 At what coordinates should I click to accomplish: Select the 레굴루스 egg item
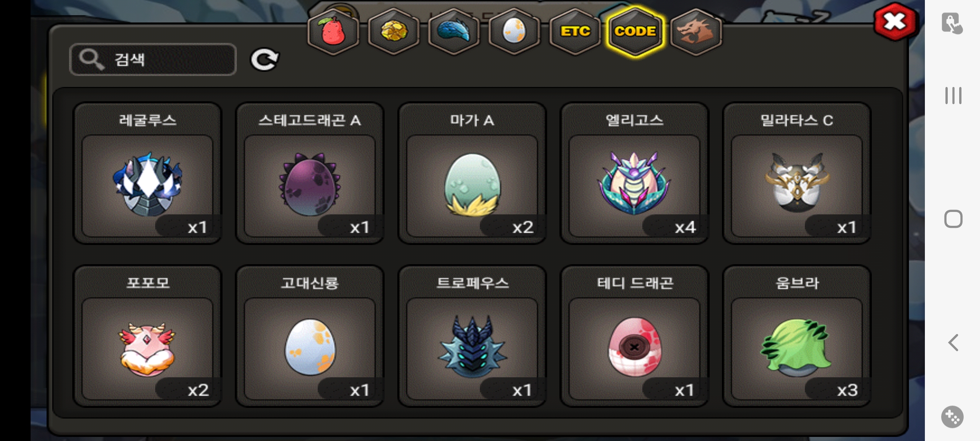coord(147,173)
